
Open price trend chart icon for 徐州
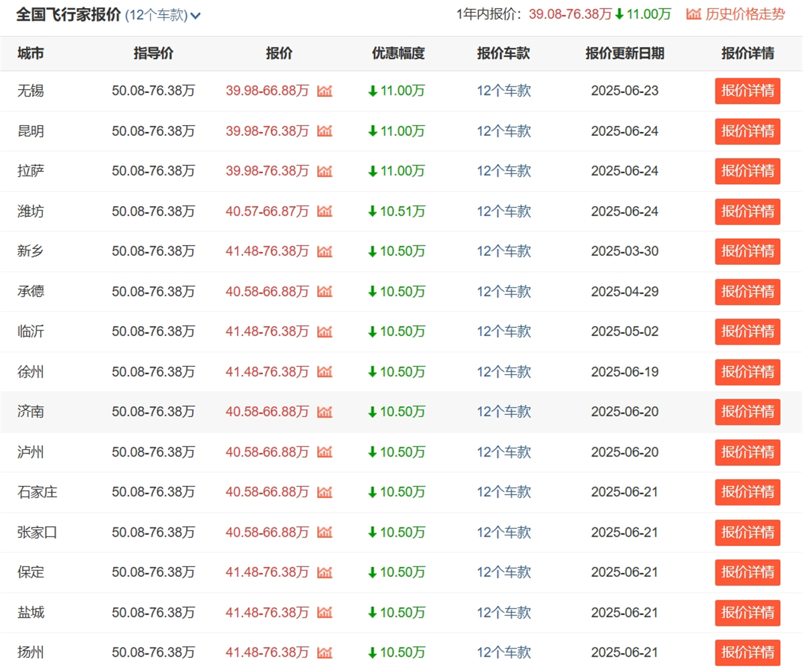(x=325, y=372)
